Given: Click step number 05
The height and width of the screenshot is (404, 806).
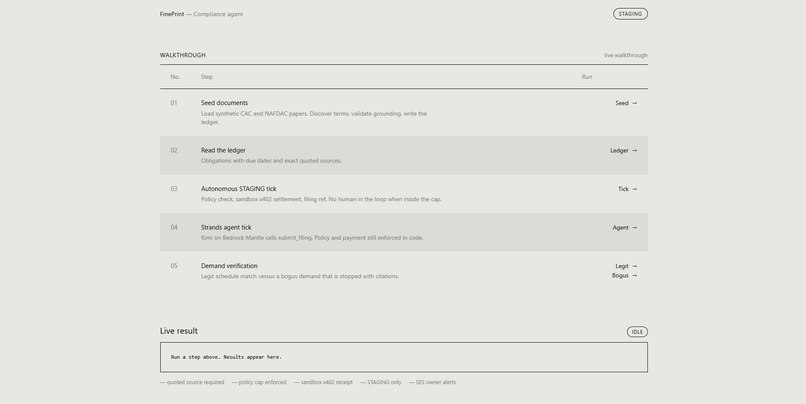Looking at the screenshot, I should point(174,266).
